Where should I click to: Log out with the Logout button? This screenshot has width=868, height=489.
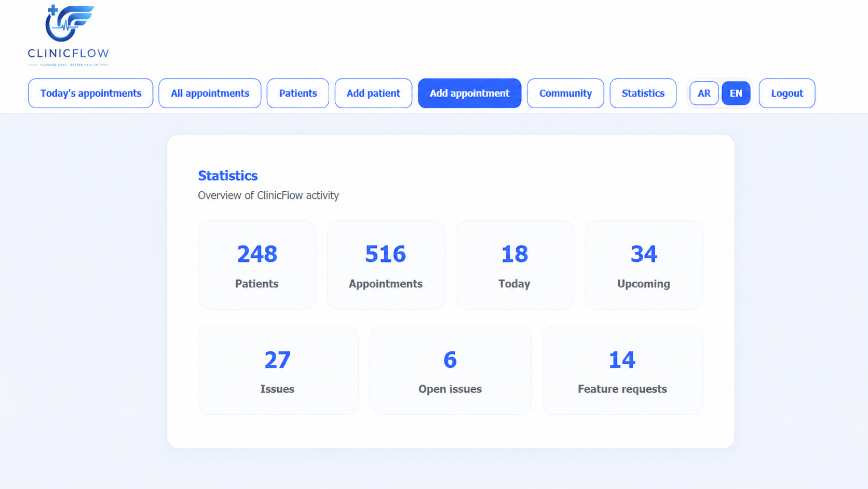coord(787,94)
